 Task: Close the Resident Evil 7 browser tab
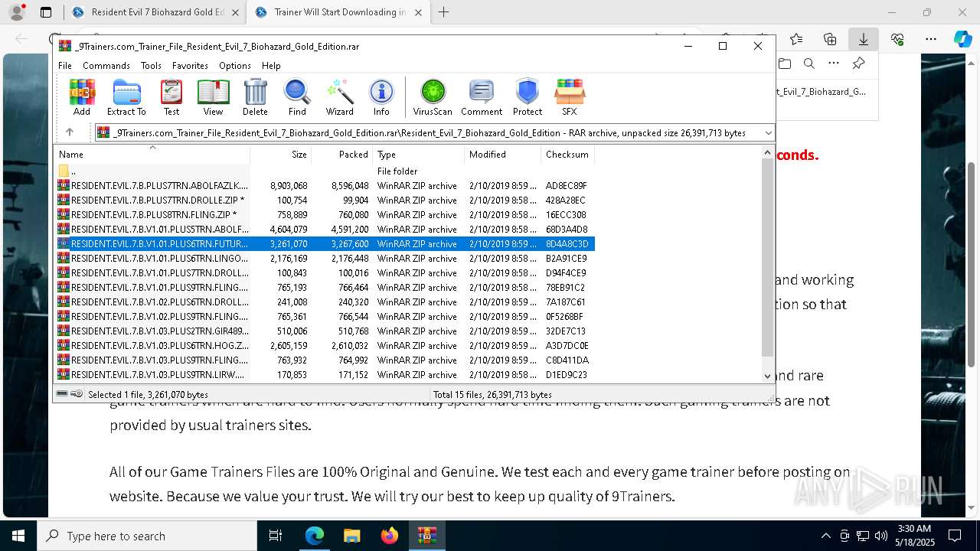point(235,12)
